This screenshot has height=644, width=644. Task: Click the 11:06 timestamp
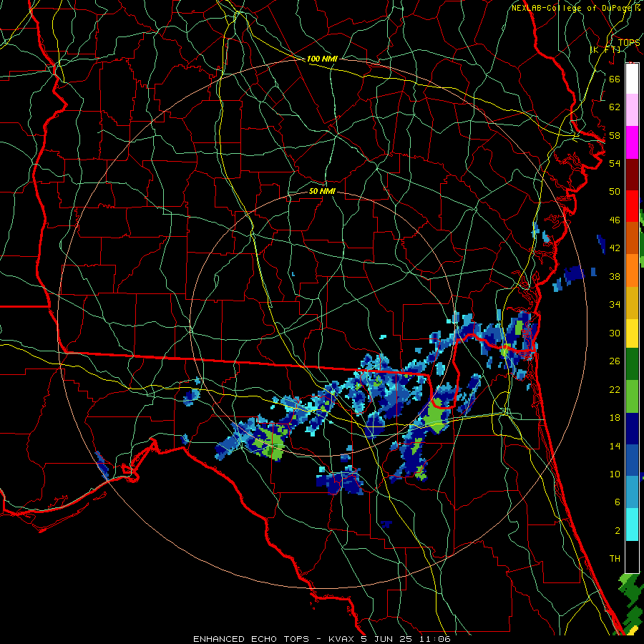[x=435, y=639]
